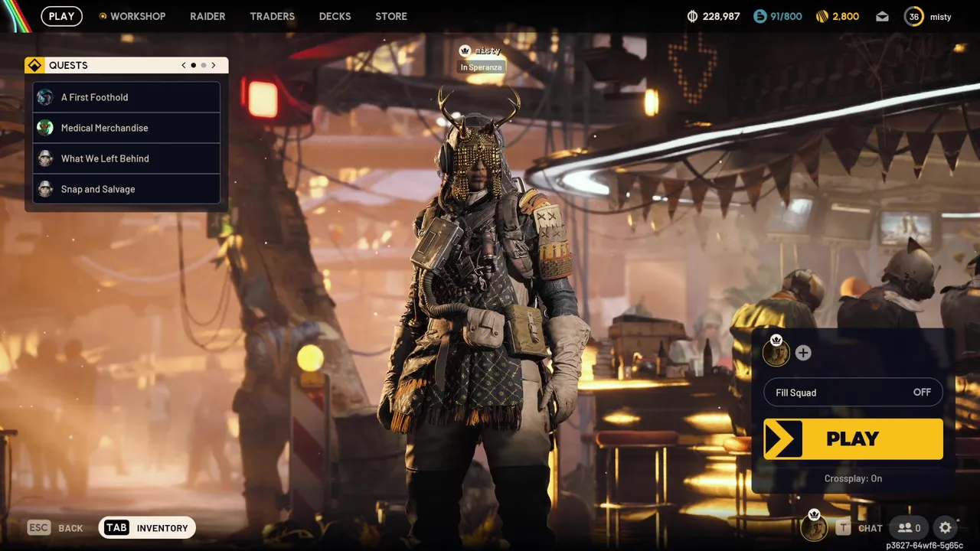
Task: Open the STORE tab
Action: [x=391, y=16]
